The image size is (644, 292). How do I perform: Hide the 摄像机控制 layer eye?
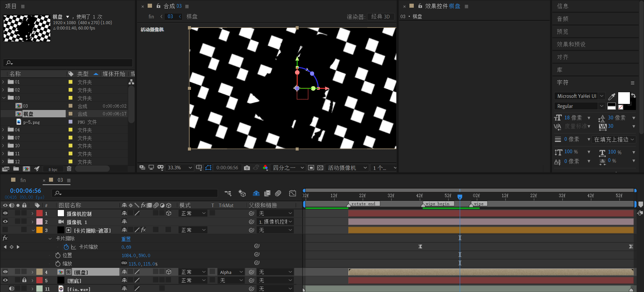coord(5,213)
